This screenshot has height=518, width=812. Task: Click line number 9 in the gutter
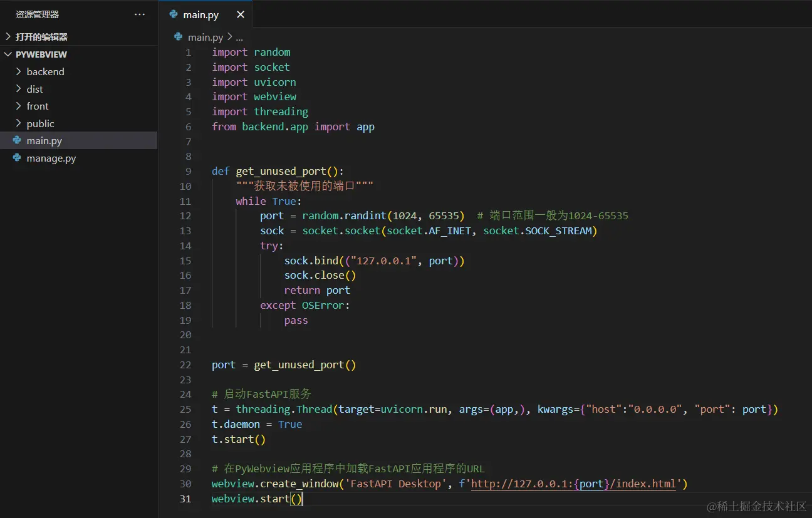189,172
